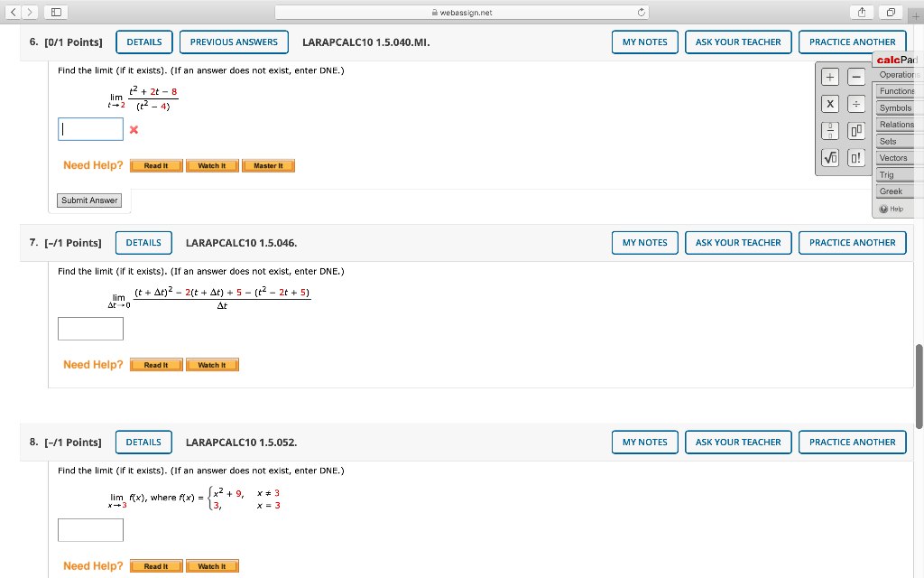The height and width of the screenshot is (578, 924).
Task: Click the square root icon in calcPad
Action: tap(828, 158)
